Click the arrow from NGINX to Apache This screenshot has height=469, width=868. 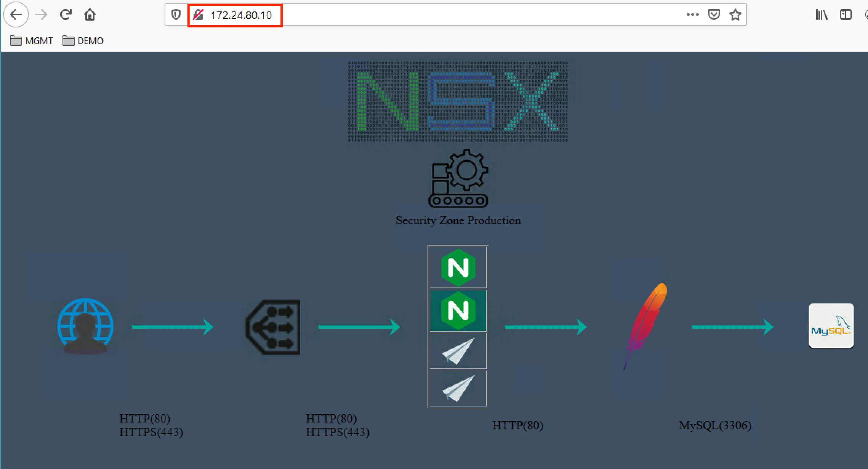[546, 327]
